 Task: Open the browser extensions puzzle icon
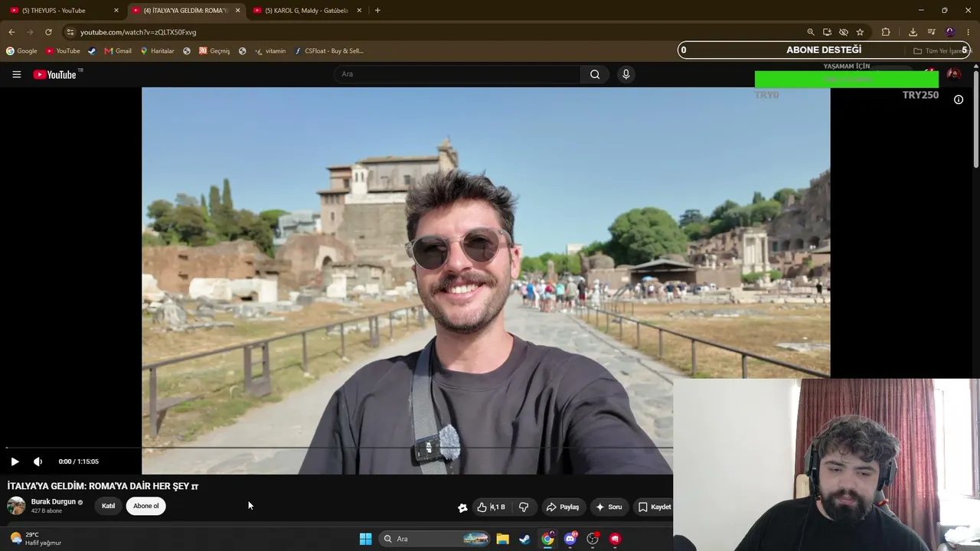886,32
